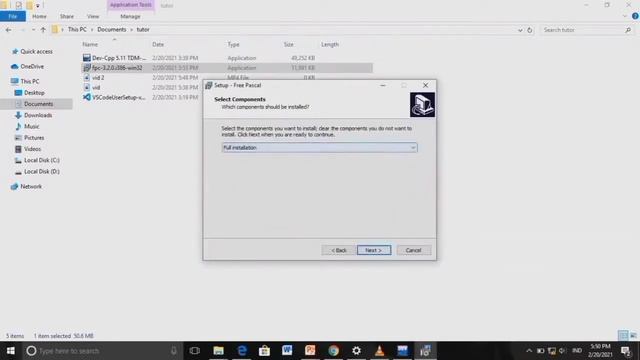The height and width of the screenshot is (360, 640).
Task: Open PowerPoint from taskbar
Action: [310, 351]
